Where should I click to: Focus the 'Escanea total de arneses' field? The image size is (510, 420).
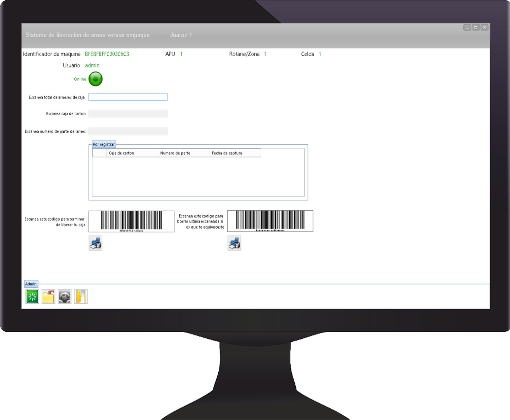[x=128, y=97]
